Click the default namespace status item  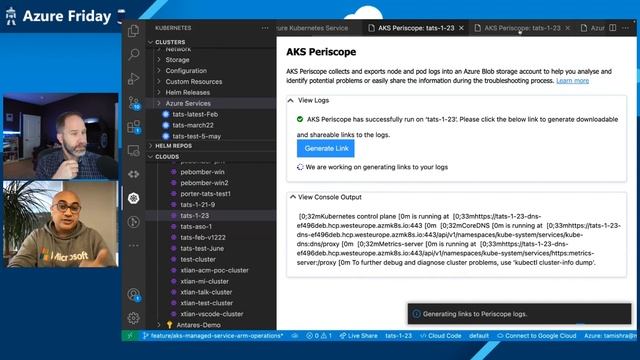[x=479, y=336]
